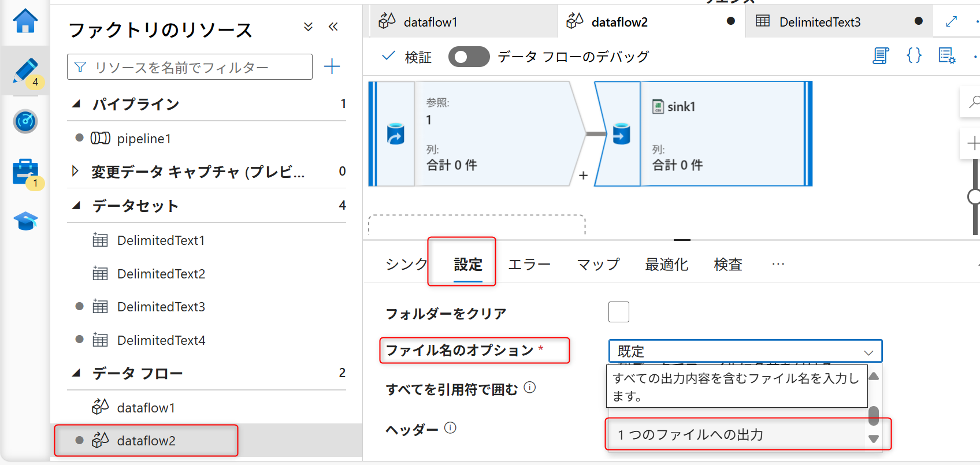980x465 pixels.
Task: Click the dropdown list scrollbar thumb
Action: [874, 415]
